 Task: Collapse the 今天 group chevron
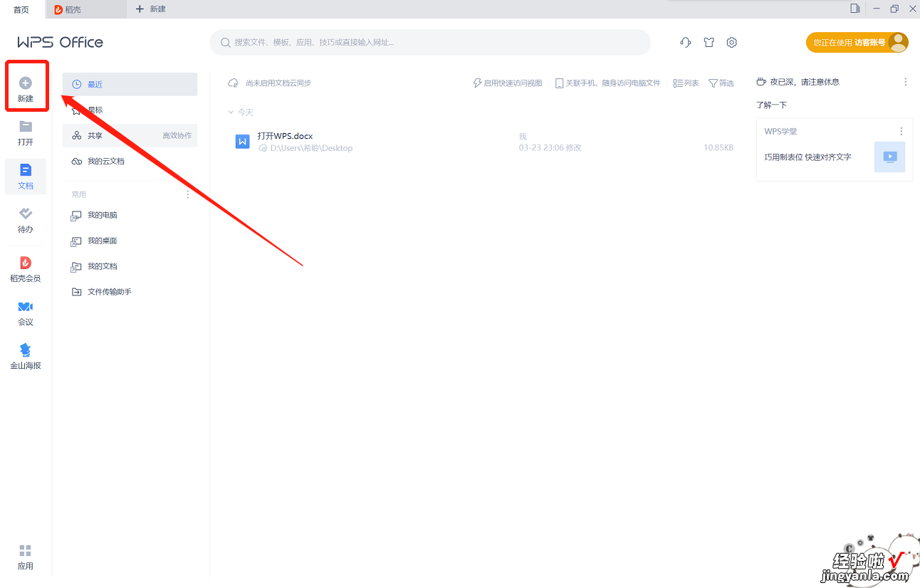point(231,112)
